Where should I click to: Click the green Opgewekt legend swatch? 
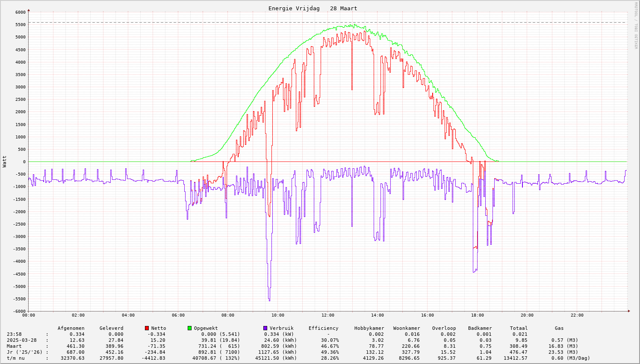[x=189, y=328]
